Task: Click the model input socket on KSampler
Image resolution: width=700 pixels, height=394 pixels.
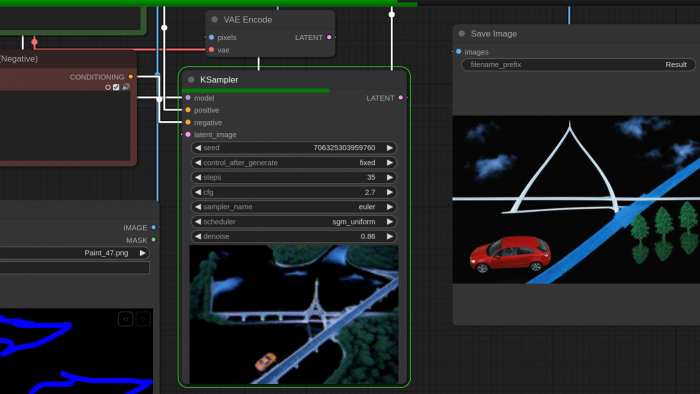Action: pos(188,98)
